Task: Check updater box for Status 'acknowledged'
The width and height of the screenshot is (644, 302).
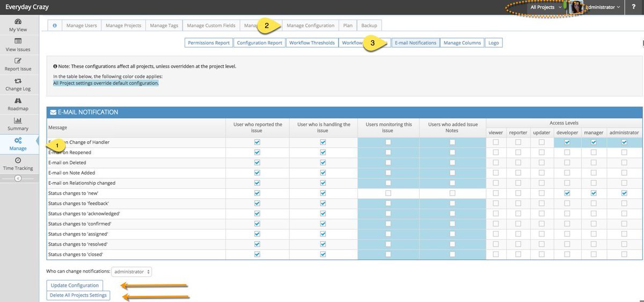Action: (541, 214)
